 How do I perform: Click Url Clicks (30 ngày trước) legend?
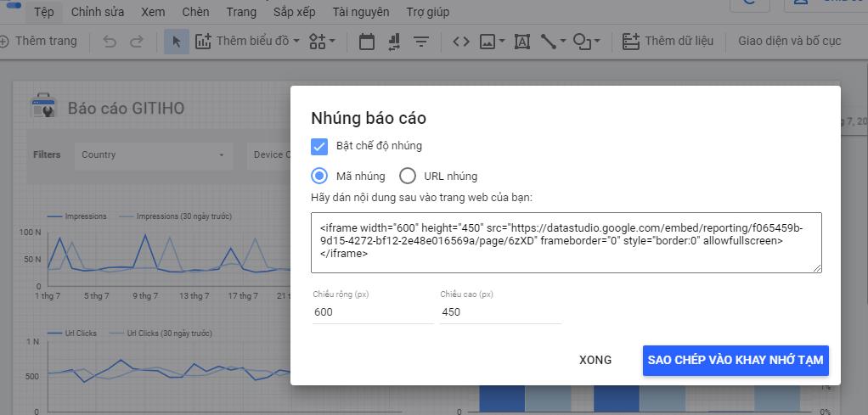pyautogui.click(x=161, y=334)
